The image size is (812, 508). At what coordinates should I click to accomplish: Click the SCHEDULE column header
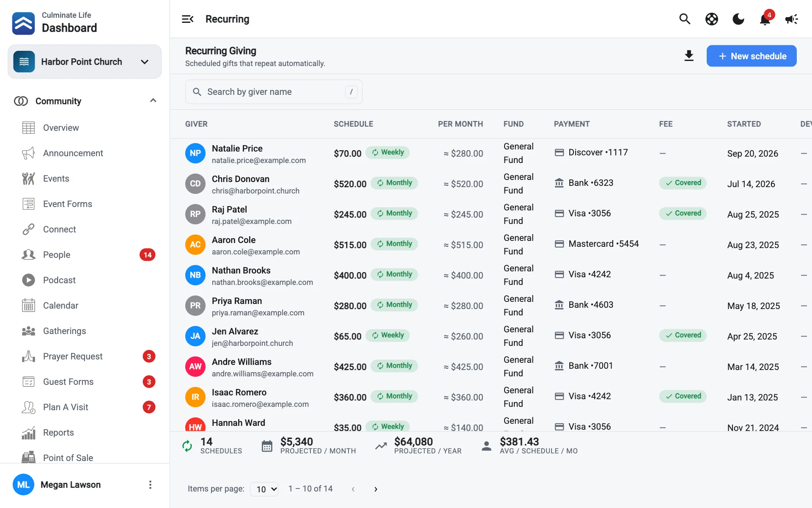[x=353, y=124]
